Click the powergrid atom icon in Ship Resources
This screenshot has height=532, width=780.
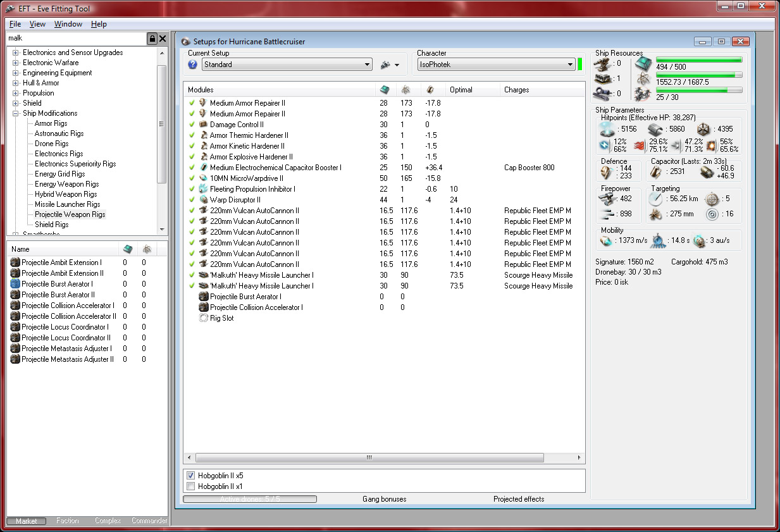(x=643, y=78)
